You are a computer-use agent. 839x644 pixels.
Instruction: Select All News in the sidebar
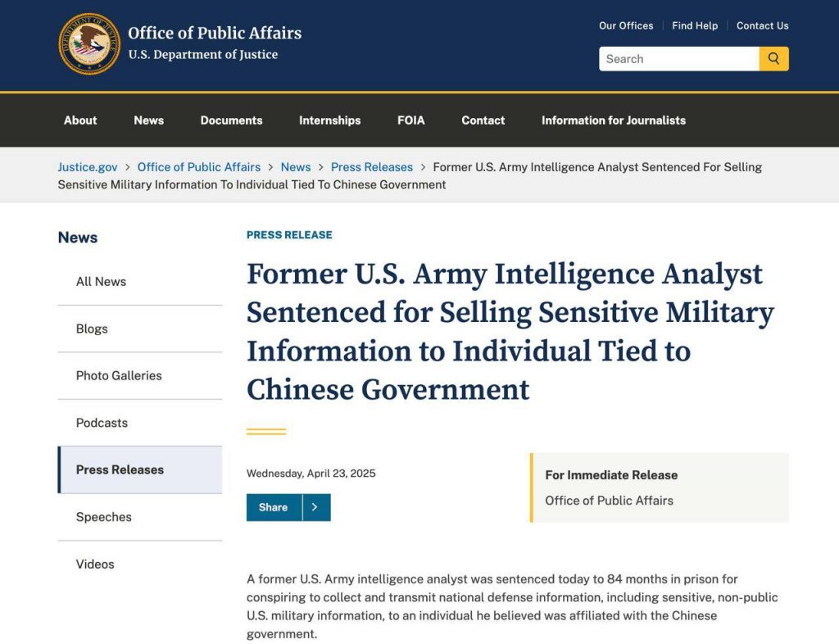point(101,282)
